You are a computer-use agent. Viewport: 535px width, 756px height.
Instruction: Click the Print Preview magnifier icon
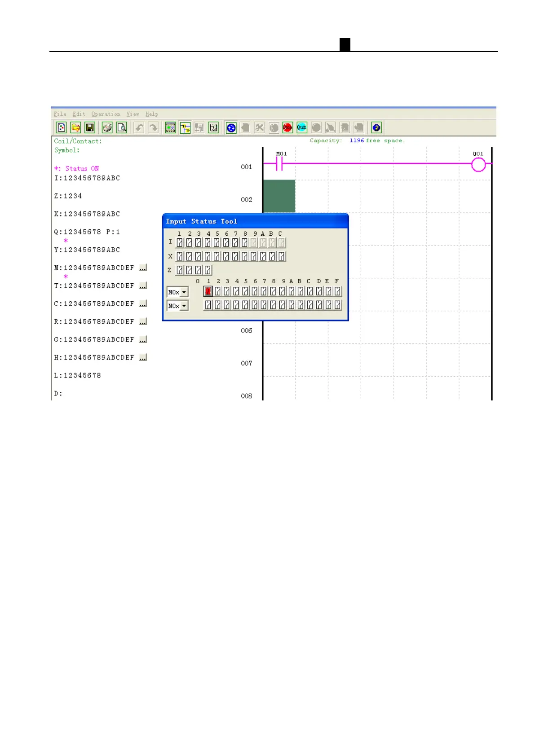tap(122, 128)
